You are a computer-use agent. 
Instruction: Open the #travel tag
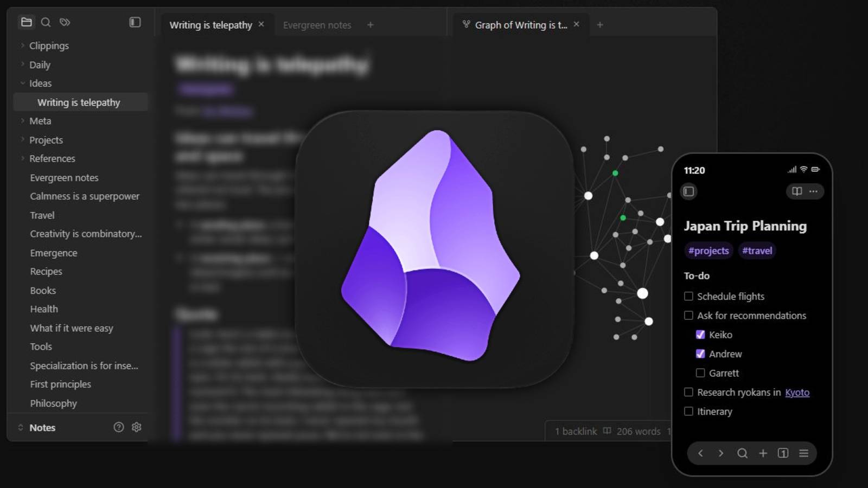(757, 251)
